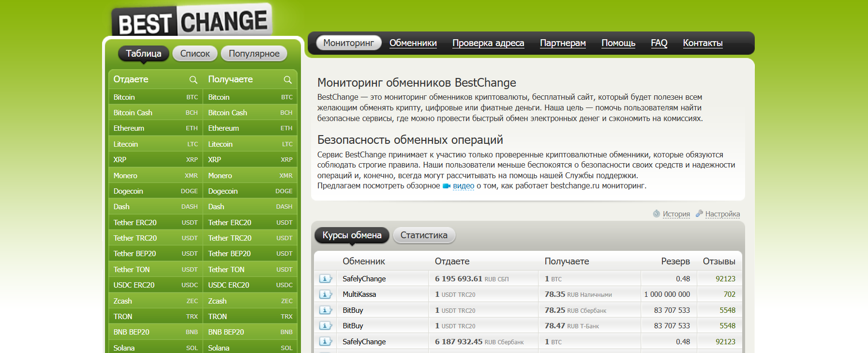The width and height of the screenshot is (868, 353).
Task: Sort by Отзывы column header
Action: coord(719,261)
